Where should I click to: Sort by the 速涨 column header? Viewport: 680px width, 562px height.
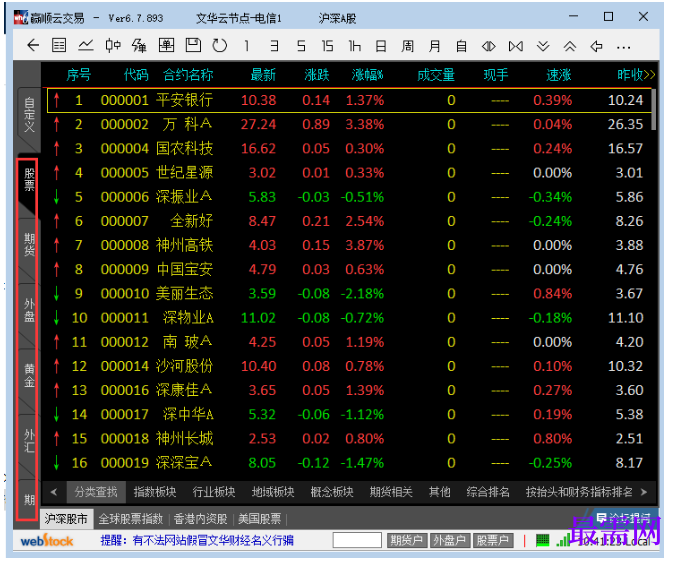click(x=559, y=75)
